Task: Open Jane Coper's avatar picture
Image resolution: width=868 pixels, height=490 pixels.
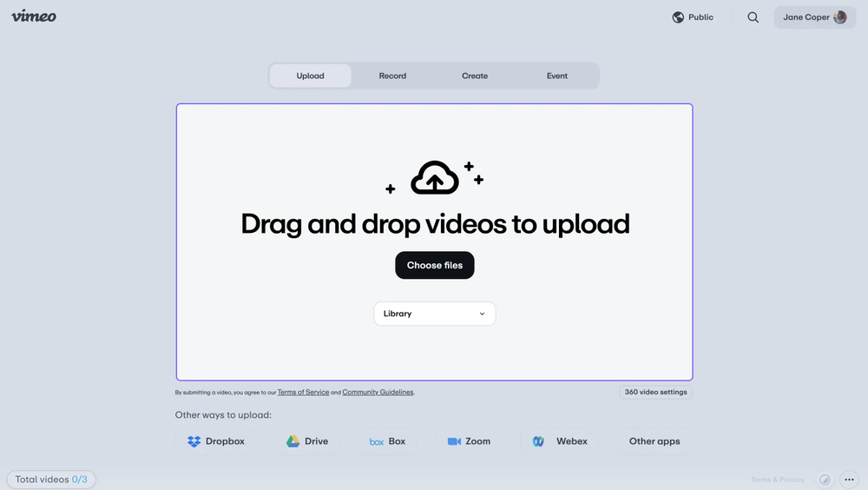Action: [x=839, y=17]
